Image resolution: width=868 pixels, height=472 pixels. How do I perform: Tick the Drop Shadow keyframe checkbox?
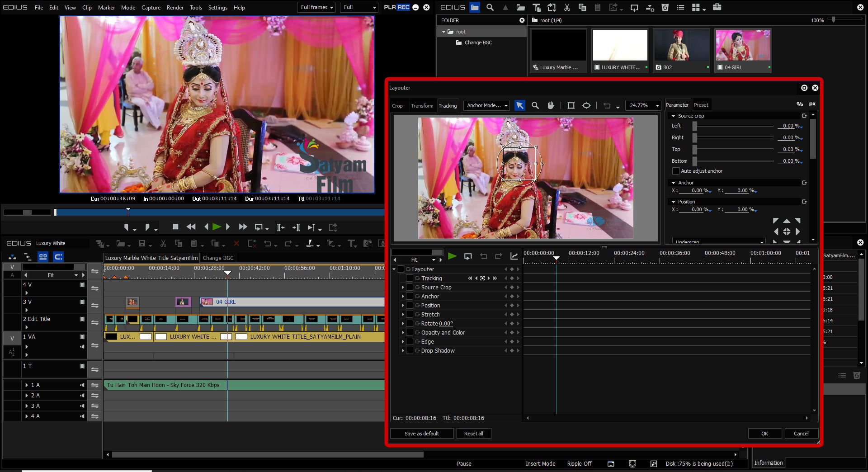pos(410,351)
